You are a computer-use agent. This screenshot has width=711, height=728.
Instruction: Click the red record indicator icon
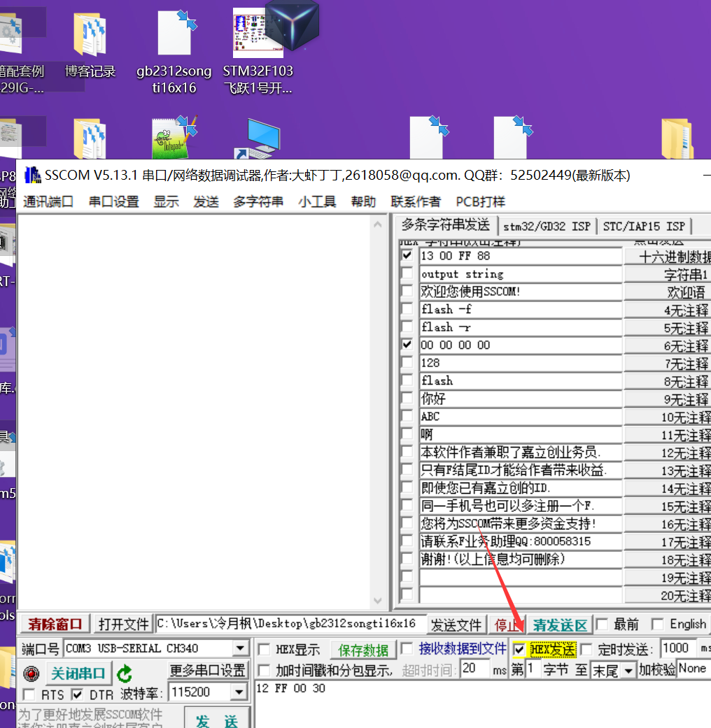point(31,673)
